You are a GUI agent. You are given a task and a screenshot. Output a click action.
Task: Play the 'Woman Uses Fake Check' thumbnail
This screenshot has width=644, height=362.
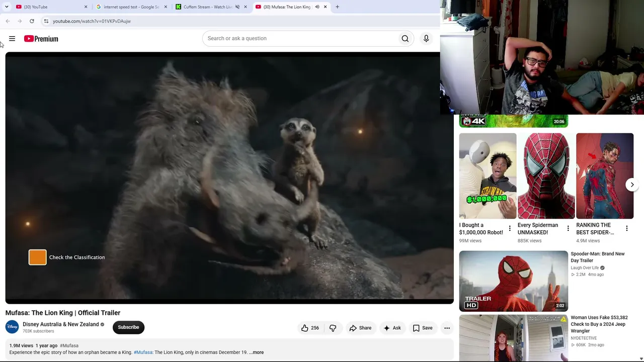tap(514, 338)
